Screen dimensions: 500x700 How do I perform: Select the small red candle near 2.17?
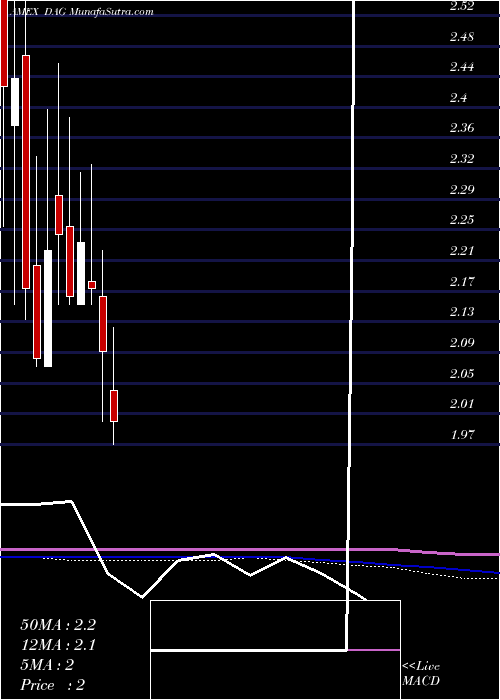coord(92,285)
